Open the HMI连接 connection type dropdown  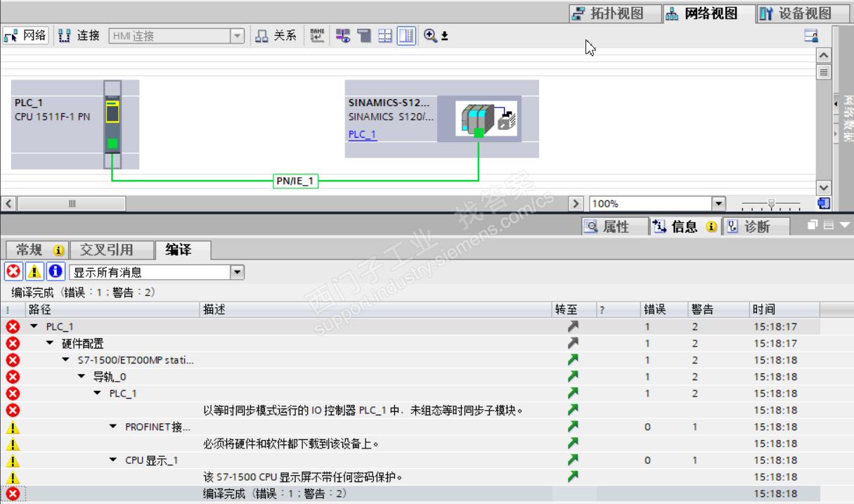(x=238, y=36)
